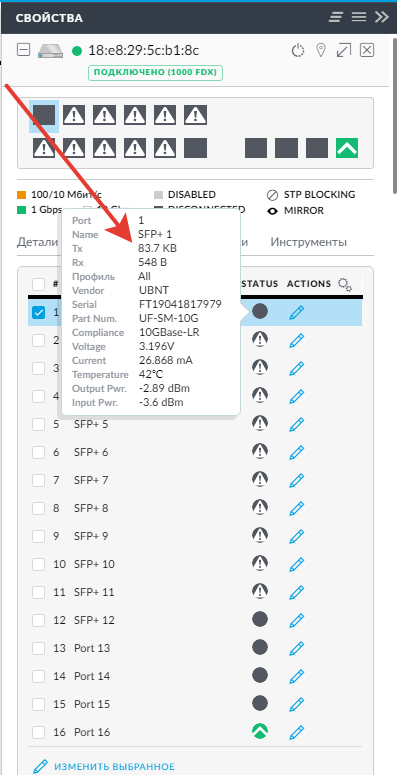
Task: Open table column settings gear icon
Action: click(x=345, y=284)
